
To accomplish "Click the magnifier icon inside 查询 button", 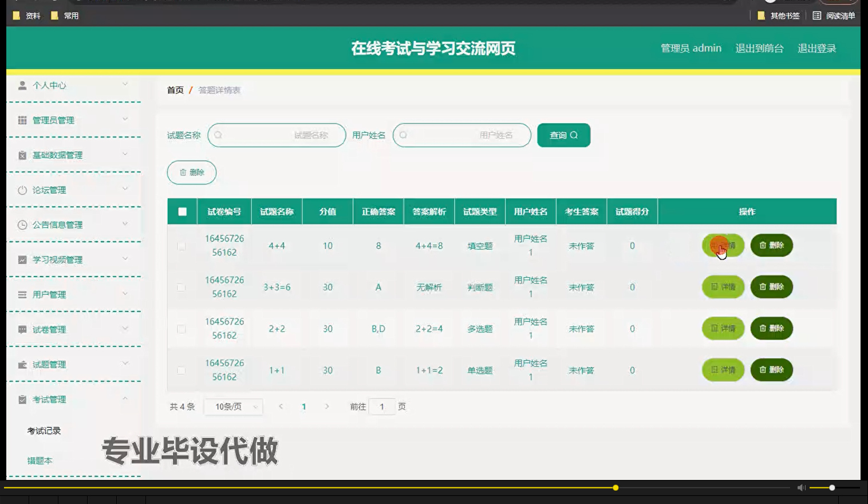I will [574, 135].
